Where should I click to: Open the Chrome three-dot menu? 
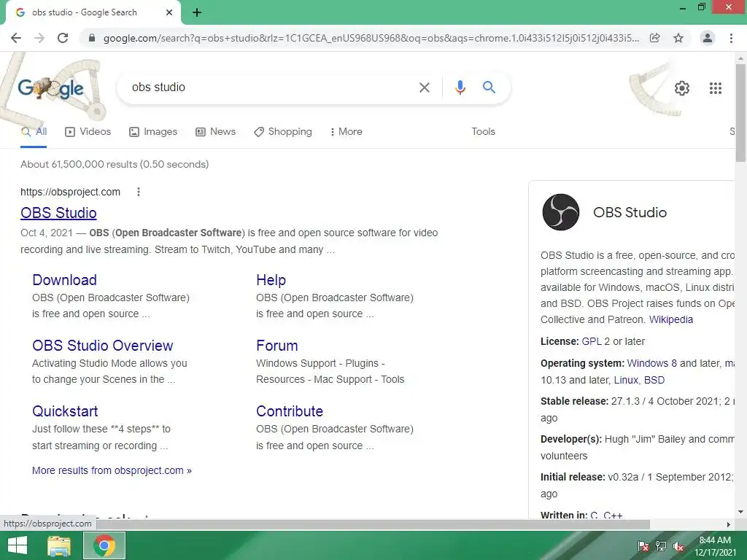pyautogui.click(x=731, y=38)
